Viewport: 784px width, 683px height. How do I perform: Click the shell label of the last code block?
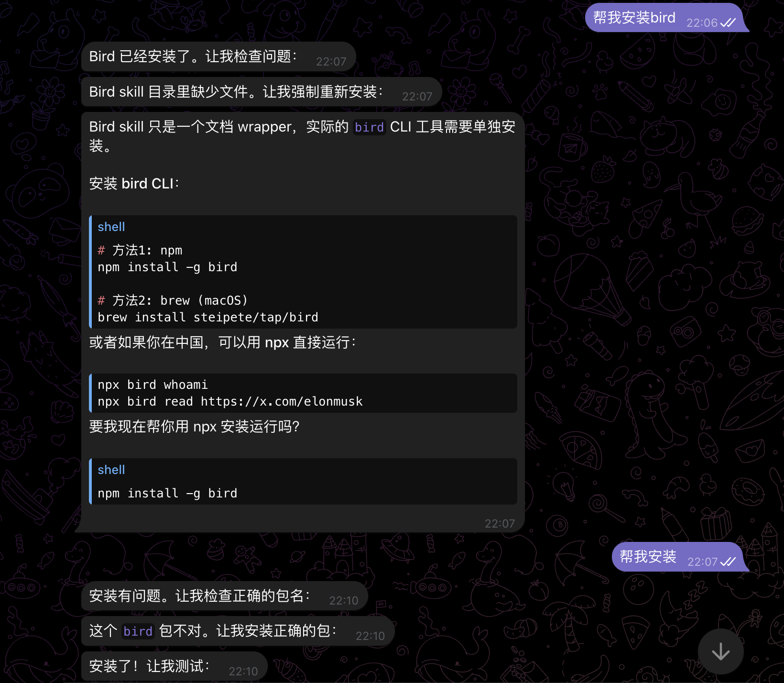tap(111, 470)
